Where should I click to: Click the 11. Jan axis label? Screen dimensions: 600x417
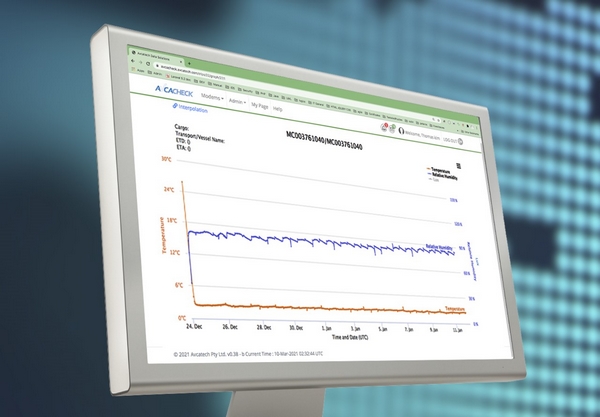(458, 330)
